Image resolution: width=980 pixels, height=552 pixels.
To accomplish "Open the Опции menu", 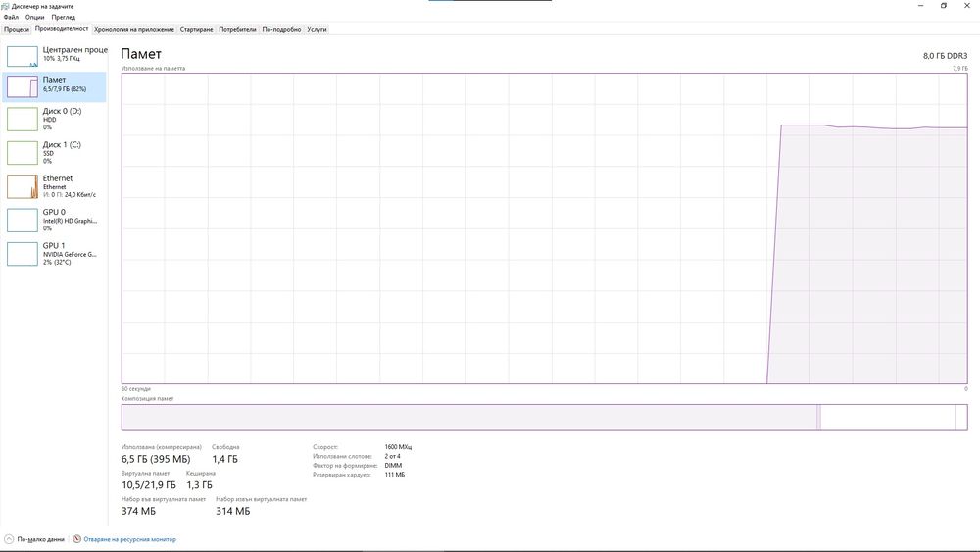I will [x=34, y=17].
